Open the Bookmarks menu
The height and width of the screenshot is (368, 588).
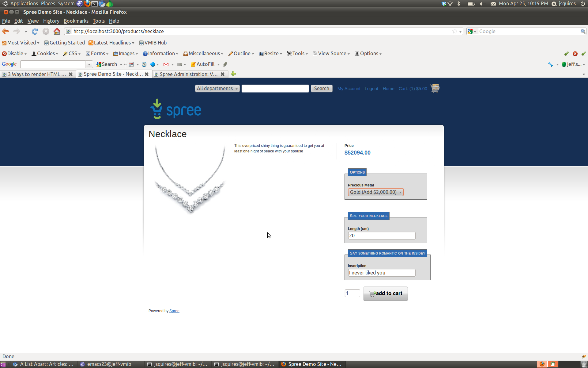point(76,21)
